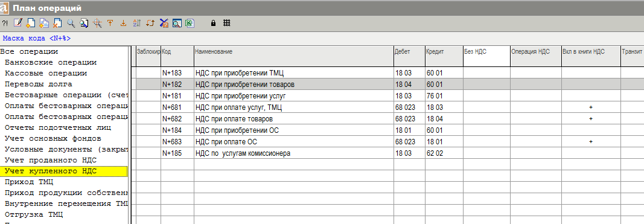The image size is (644, 224).
Task: Click the padlock lock icon
Action: tap(213, 23)
